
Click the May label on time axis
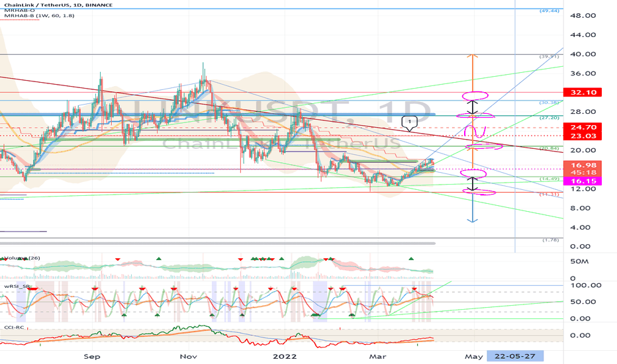point(474,357)
